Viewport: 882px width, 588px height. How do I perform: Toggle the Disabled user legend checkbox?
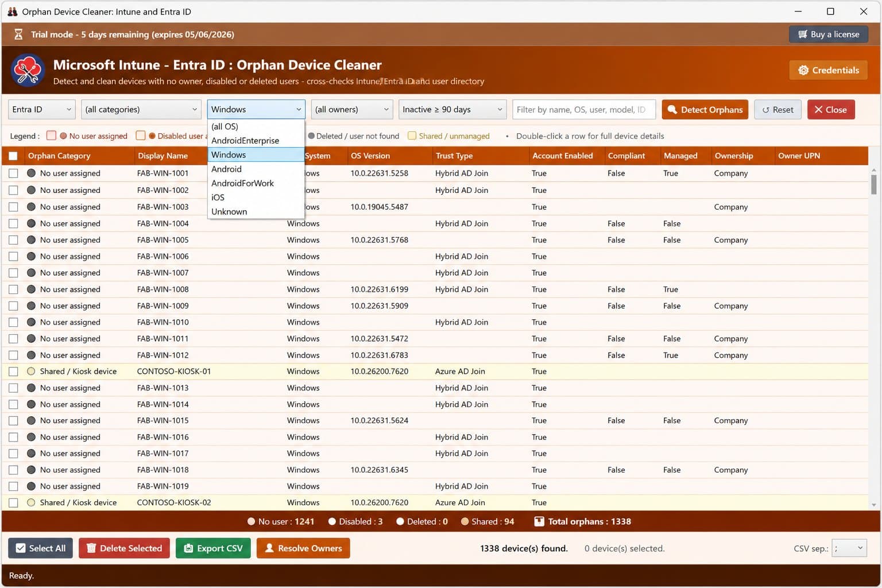tap(140, 136)
